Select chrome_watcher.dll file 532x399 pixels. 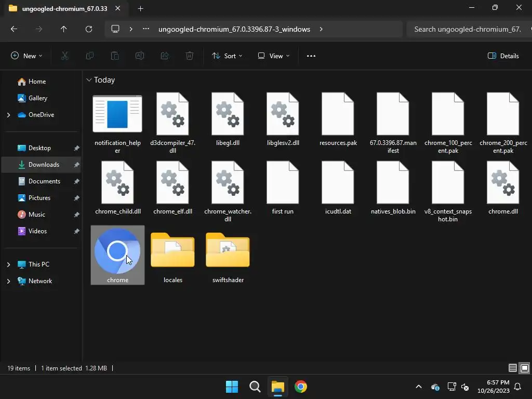(228, 192)
